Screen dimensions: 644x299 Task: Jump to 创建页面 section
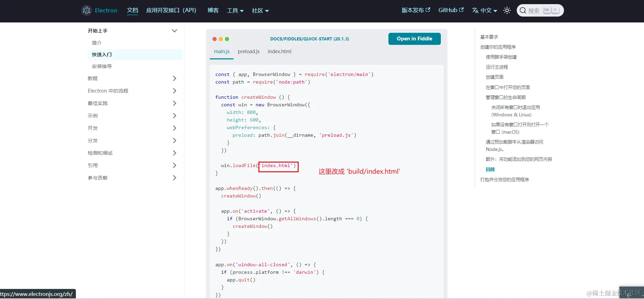(495, 77)
